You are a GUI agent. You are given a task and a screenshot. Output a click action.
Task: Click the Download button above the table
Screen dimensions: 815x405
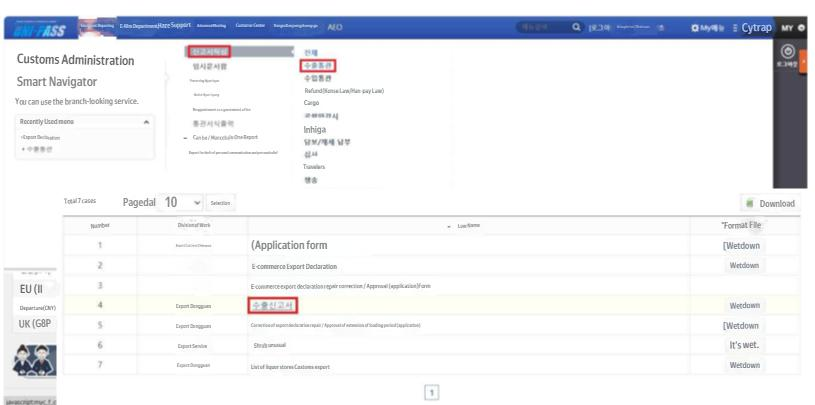(770, 203)
